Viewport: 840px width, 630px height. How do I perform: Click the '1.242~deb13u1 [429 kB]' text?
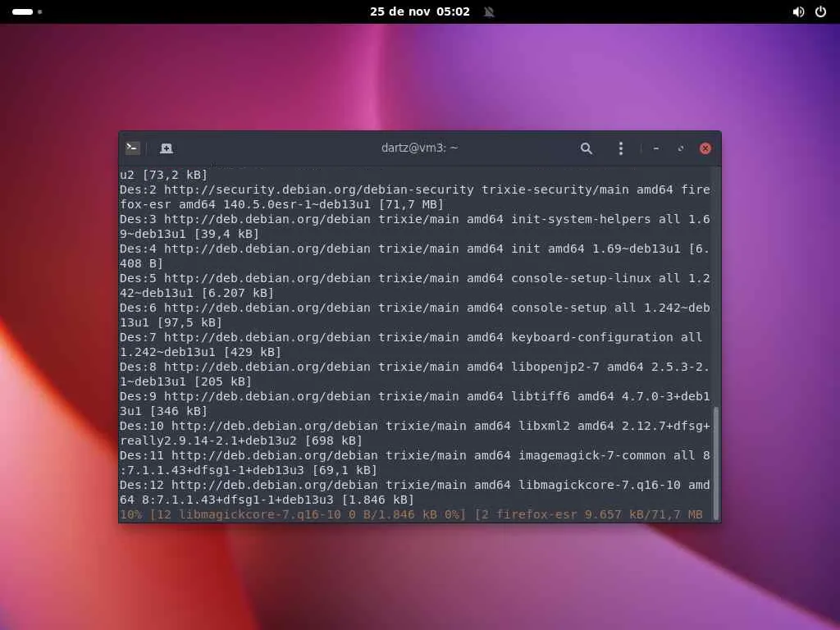pyautogui.click(x=200, y=352)
